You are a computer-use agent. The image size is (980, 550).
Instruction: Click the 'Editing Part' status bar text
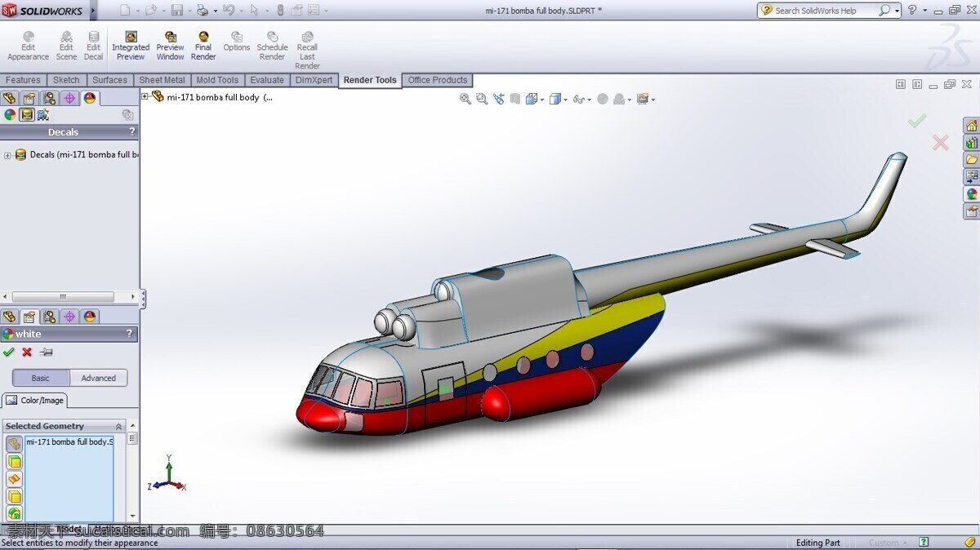coord(818,543)
